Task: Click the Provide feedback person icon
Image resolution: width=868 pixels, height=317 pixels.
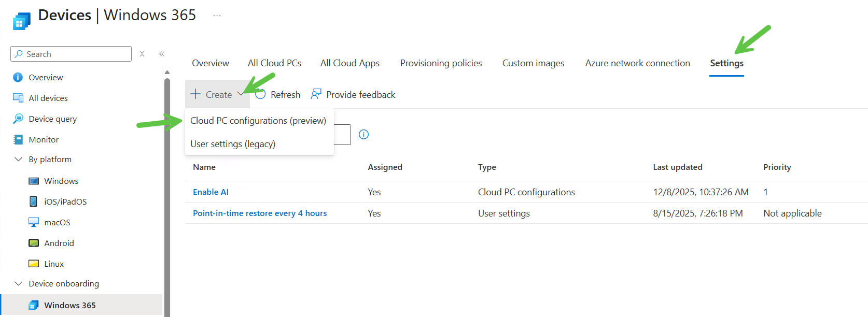Action: (316, 94)
